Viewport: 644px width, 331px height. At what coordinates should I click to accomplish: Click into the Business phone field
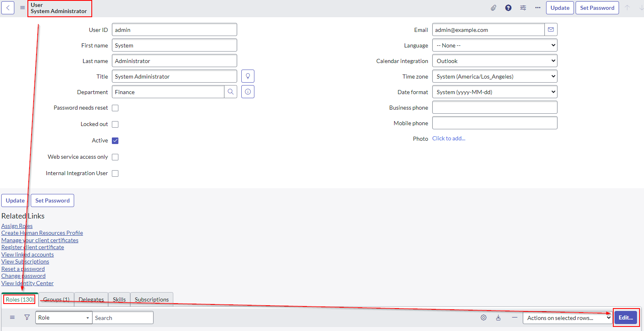(x=494, y=108)
